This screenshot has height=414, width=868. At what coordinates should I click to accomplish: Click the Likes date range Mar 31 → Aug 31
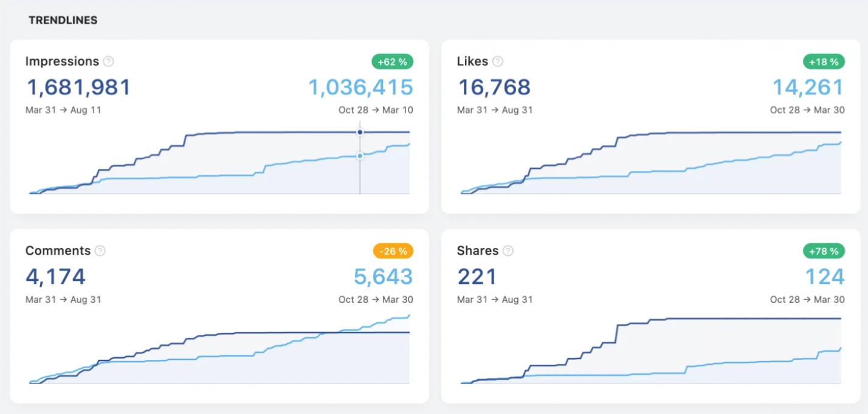(495, 110)
